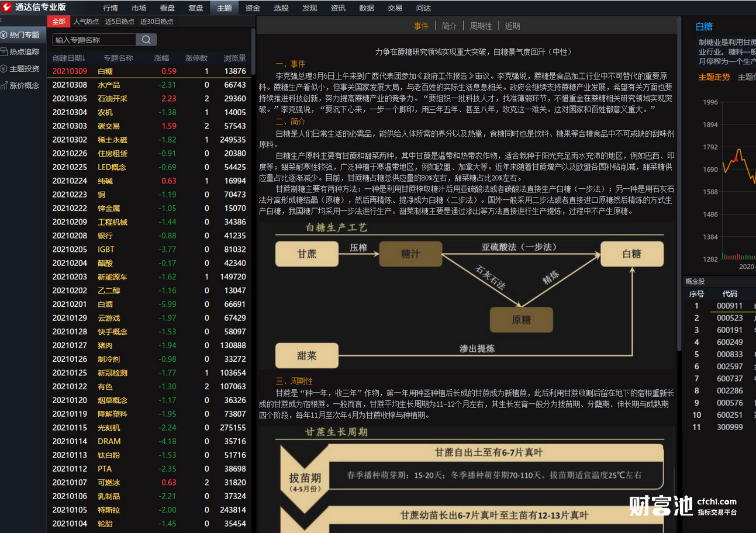Select the 水产品 topic row
The image size is (756, 533).
[x=149, y=85]
